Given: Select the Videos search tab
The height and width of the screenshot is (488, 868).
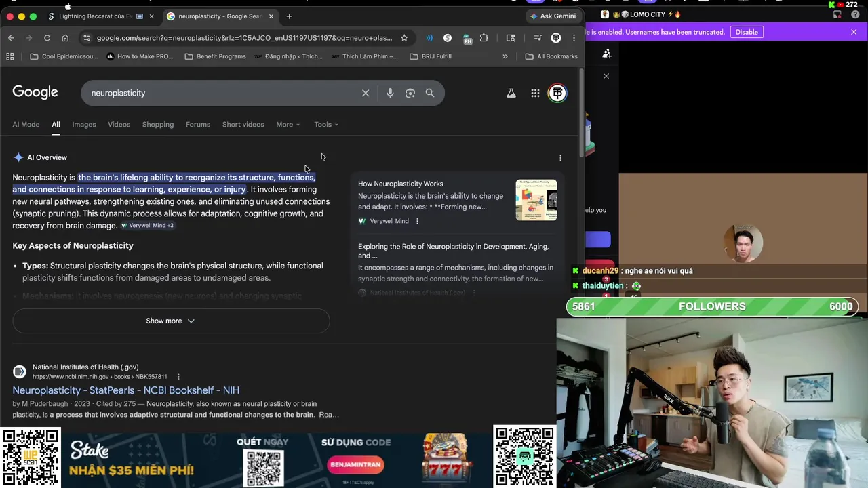Looking at the screenshot, I should click(119, 125).
